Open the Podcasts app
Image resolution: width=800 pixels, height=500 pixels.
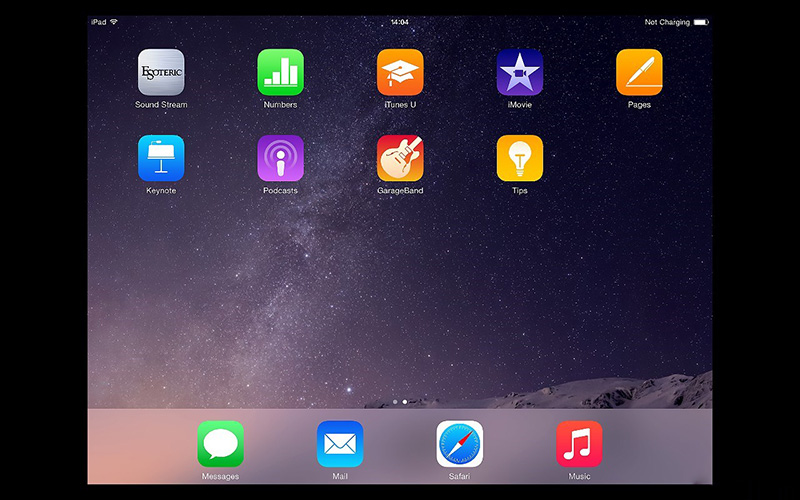281,158
